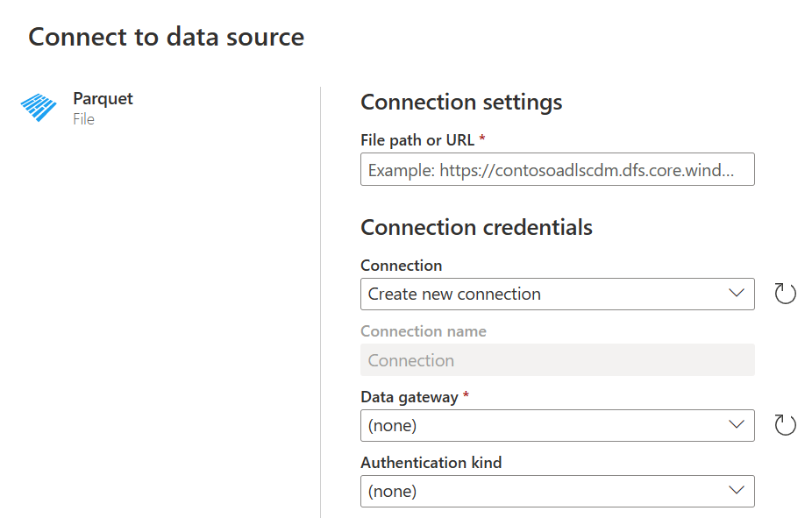Open the Authentication kind dropdown
This screenshot has height=518, width=812.
557,491
